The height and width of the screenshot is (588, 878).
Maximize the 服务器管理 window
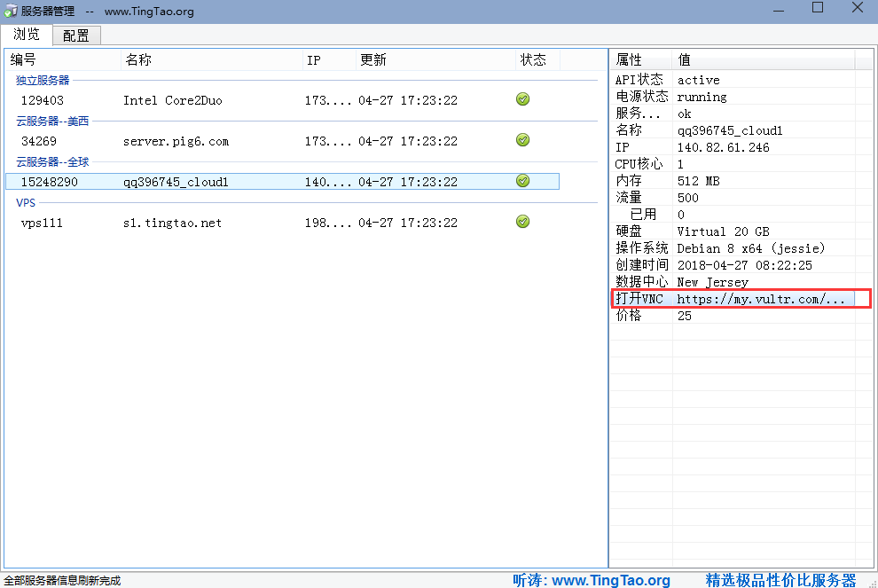(x=818, y=8)
